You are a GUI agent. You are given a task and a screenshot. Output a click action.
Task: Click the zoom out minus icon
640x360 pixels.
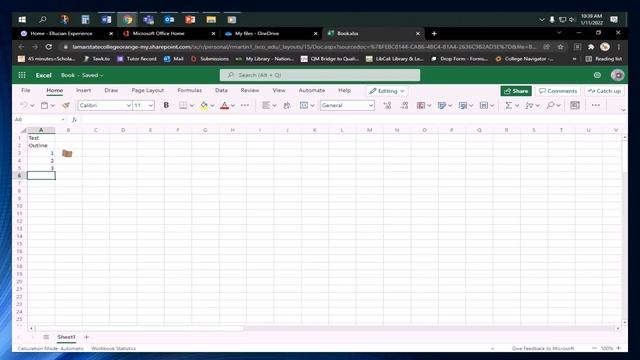coord(594,348)
